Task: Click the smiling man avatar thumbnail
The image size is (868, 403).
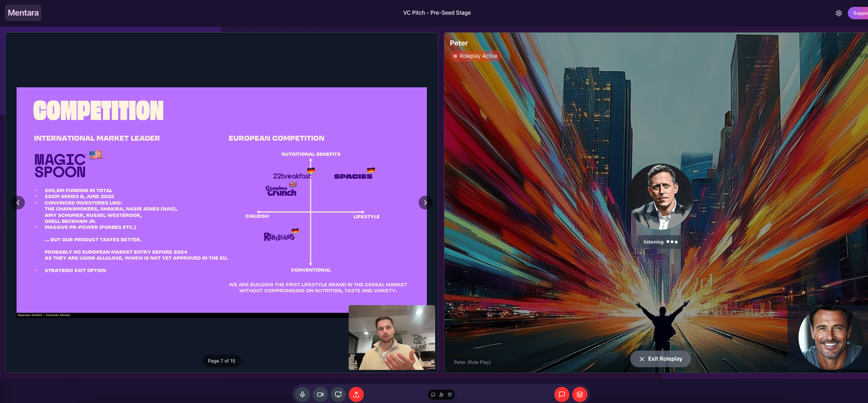Action: pos(830,337)
